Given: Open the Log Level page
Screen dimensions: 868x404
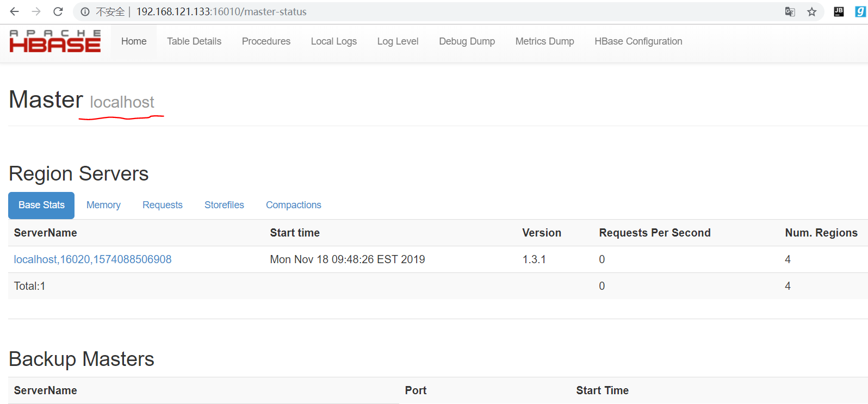Looking at the screenshot, I should click(398, 41).
